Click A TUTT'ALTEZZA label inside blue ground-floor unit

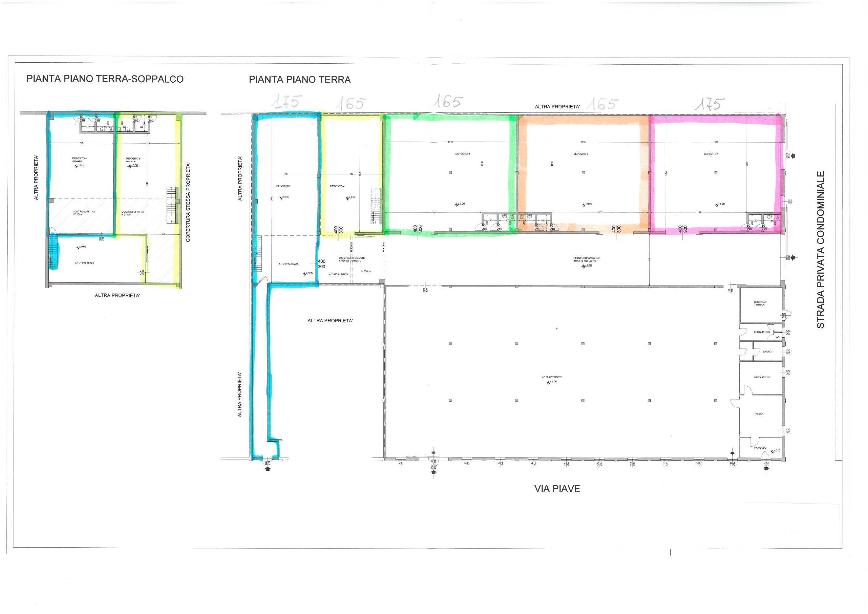pos(288,264)
